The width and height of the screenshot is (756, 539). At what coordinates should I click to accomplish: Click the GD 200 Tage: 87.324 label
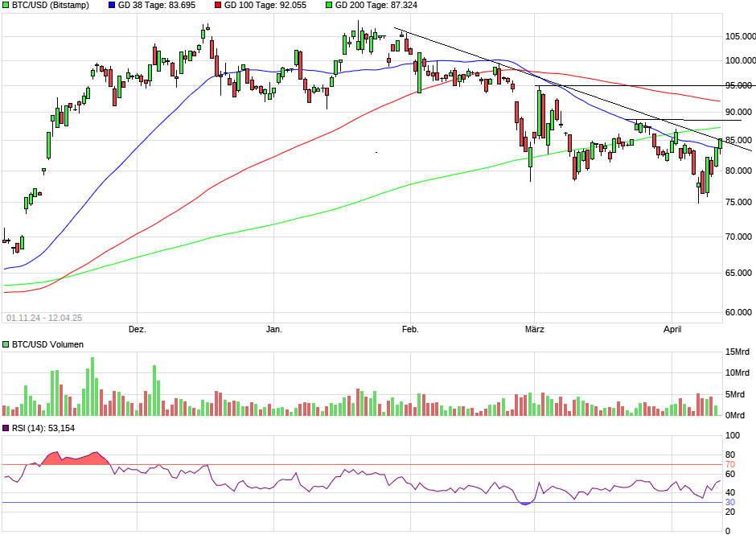point(376,6)
